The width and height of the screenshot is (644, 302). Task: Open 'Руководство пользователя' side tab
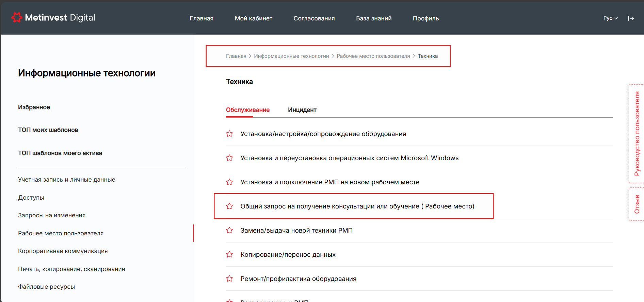tap(637, 133)
